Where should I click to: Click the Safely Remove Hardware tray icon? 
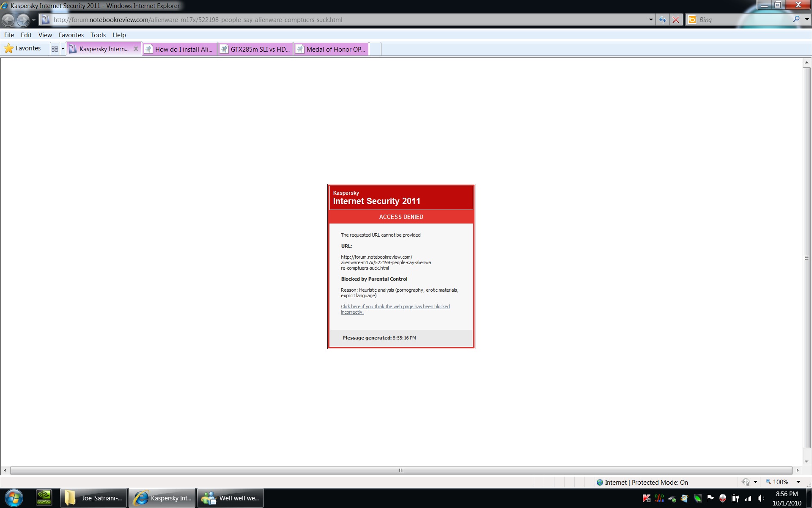tap(672, 498)
